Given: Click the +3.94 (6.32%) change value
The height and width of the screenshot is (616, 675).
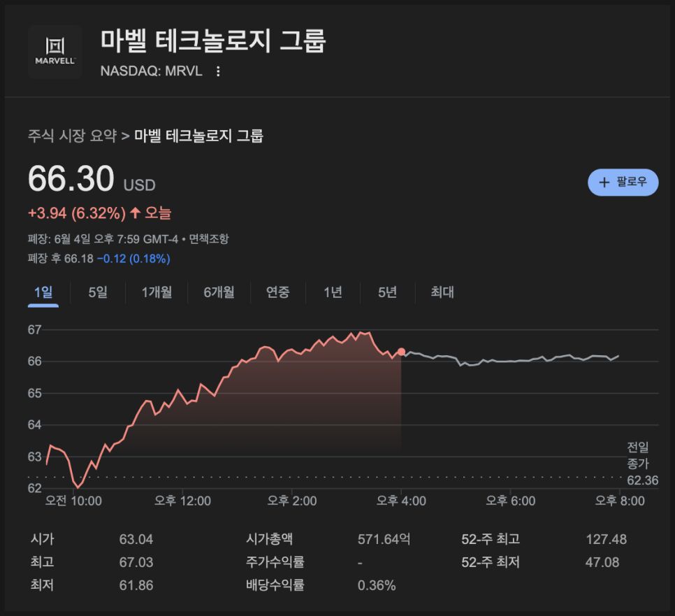Looking at the screenshot, I should pos(77,213).
